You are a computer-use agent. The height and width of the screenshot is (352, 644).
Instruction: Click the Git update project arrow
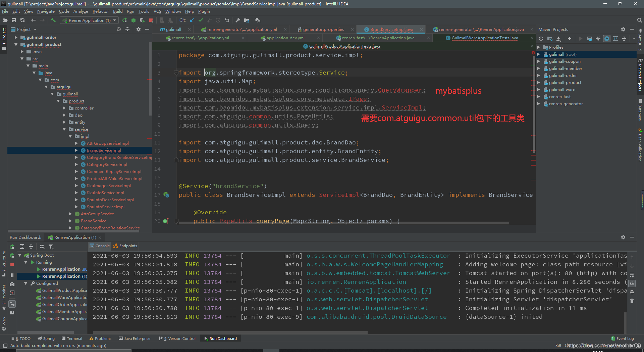[192, 20]
